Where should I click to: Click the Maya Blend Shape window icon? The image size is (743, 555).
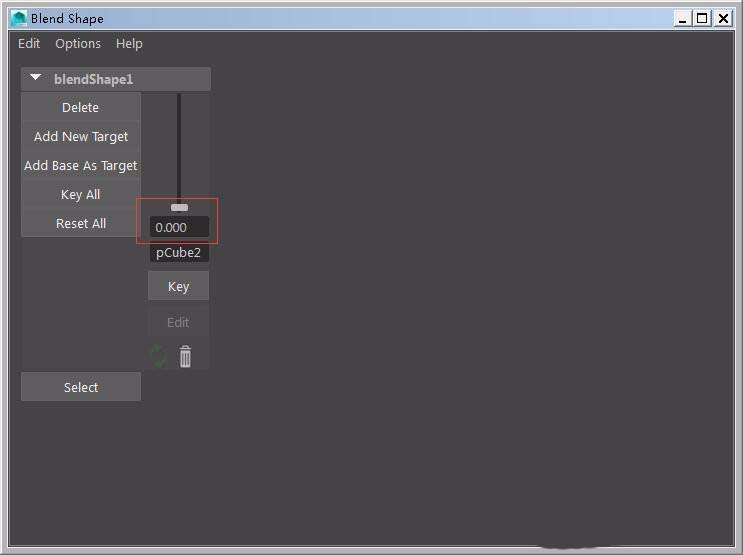pos(19,18)
